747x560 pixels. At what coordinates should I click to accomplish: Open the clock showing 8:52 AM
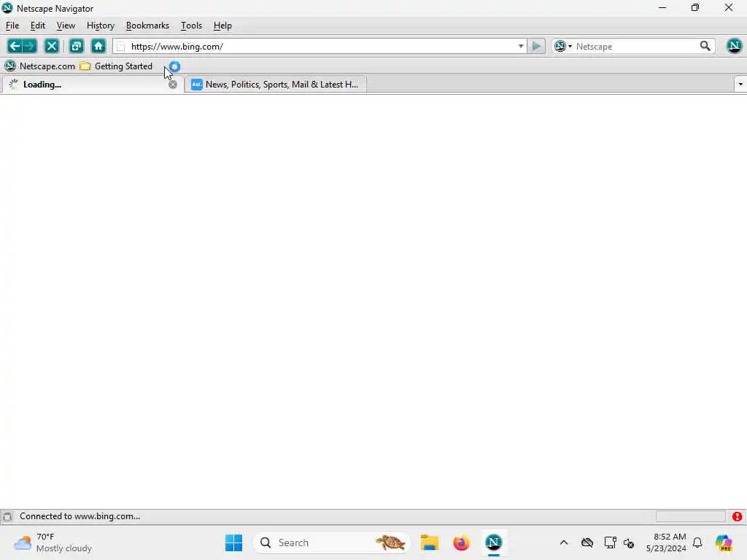tap(666, 542)
